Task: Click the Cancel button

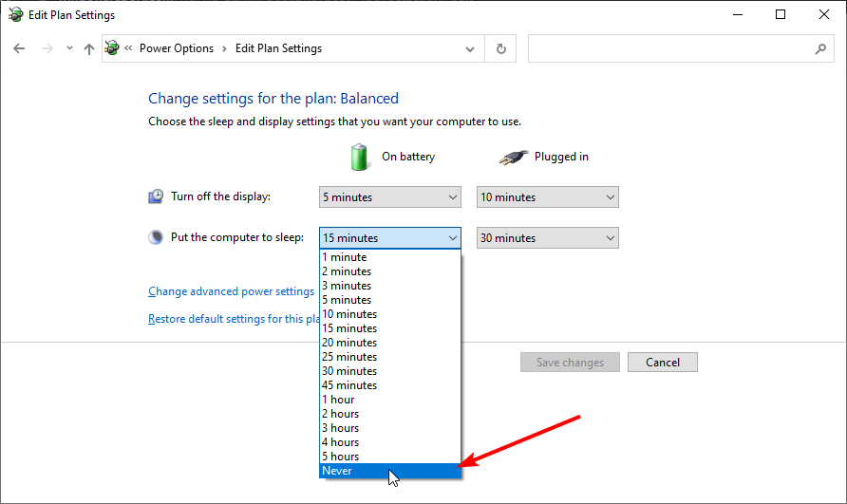Action: click(x=662, y=363)
